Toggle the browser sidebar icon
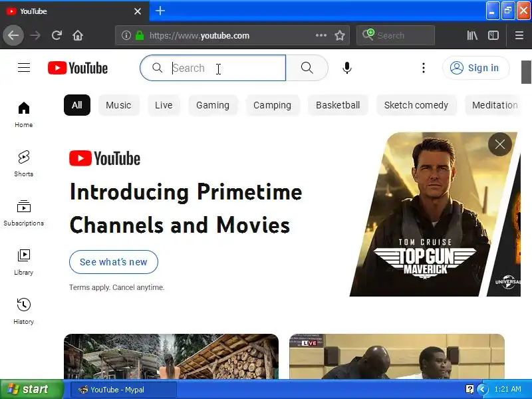This screenshot has width=532, height=399. tap(493, 35)
